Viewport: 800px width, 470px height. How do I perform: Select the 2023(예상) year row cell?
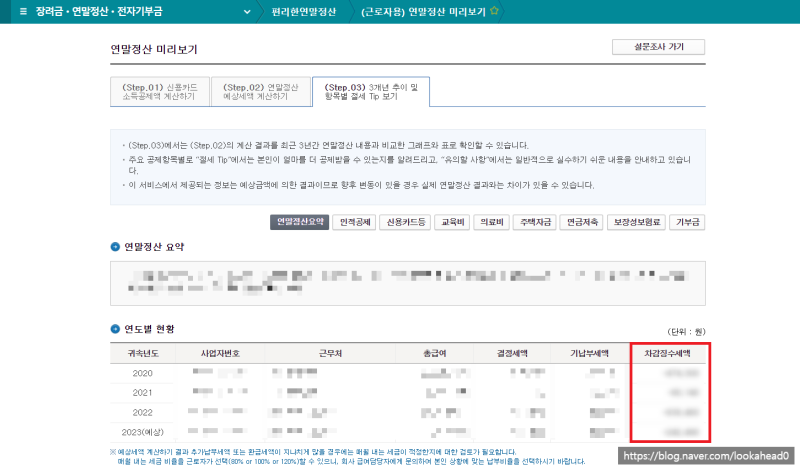(142, 432)
